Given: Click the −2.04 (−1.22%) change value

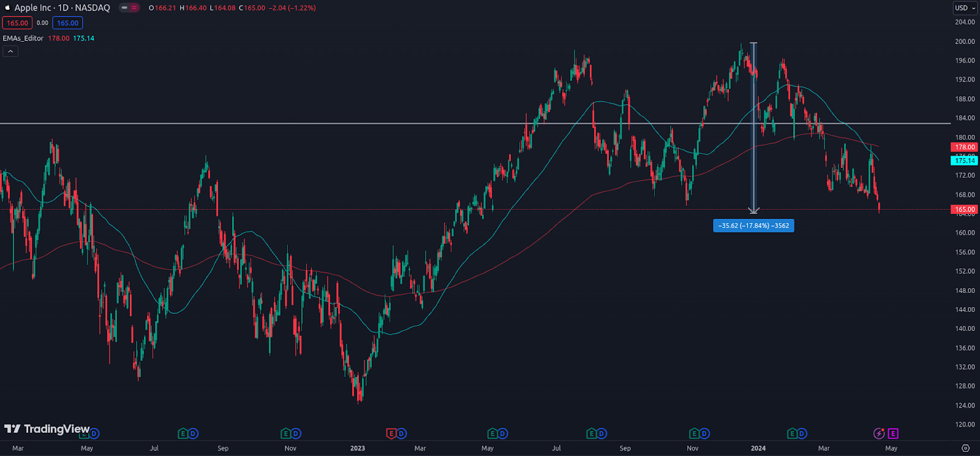Looking at the screenshot, I should [x=292, y=8].
